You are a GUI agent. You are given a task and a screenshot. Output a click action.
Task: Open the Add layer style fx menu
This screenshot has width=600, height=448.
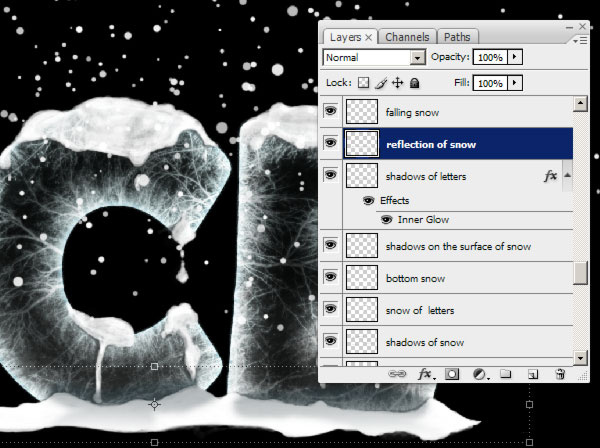pyautogui.click(x=425, y=374)
